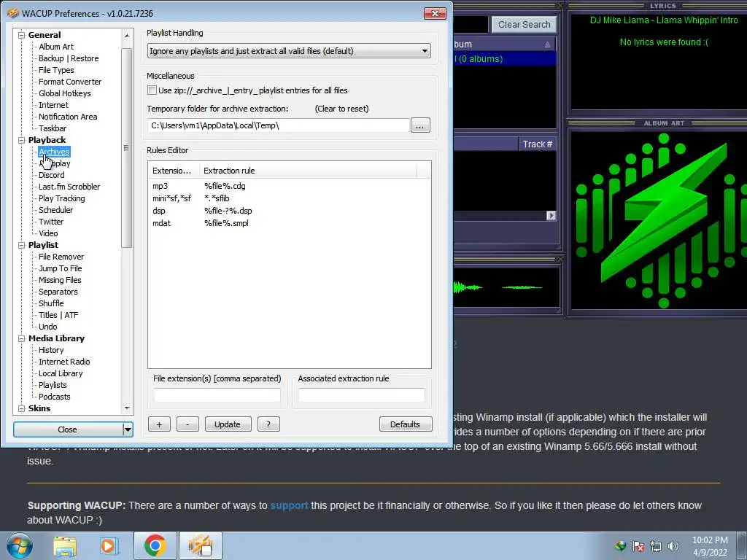Open the Windows Start menu orb
Image resolution: width=747 pixels, height=560 pixels.
coord(20,545)
